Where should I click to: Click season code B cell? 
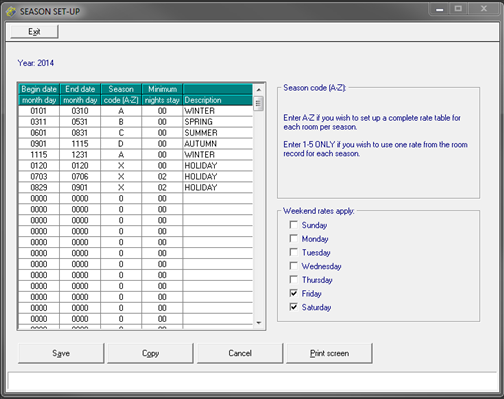(x=121, y=122)
